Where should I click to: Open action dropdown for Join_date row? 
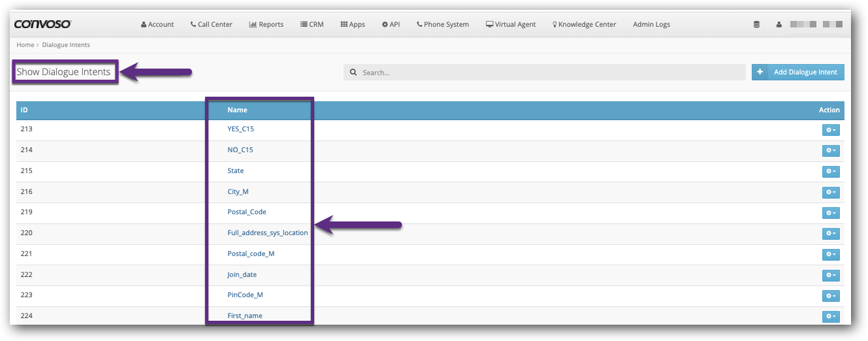click(x=830, y=275)
